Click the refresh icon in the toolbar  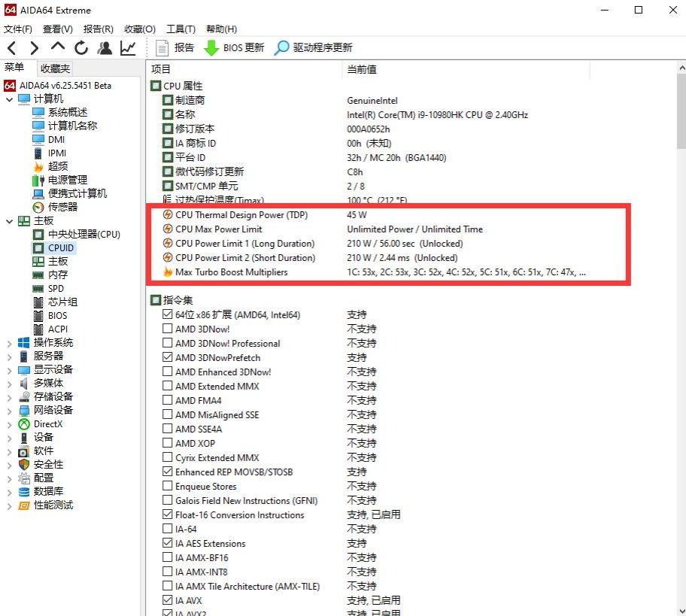point(81,47)
